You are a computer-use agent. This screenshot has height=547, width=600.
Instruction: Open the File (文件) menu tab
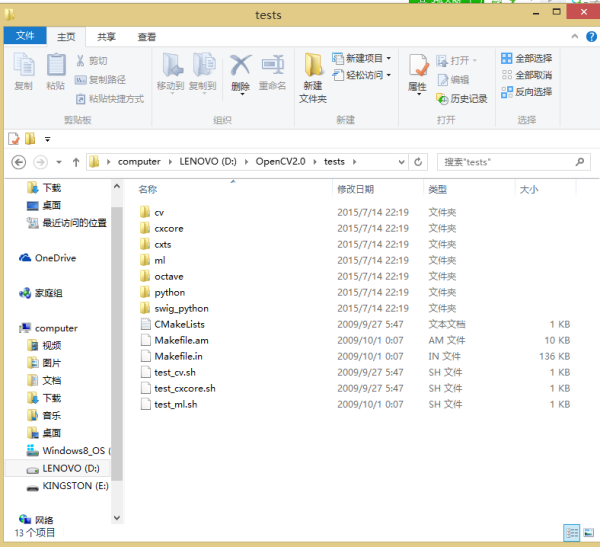[x=25, y=36]
